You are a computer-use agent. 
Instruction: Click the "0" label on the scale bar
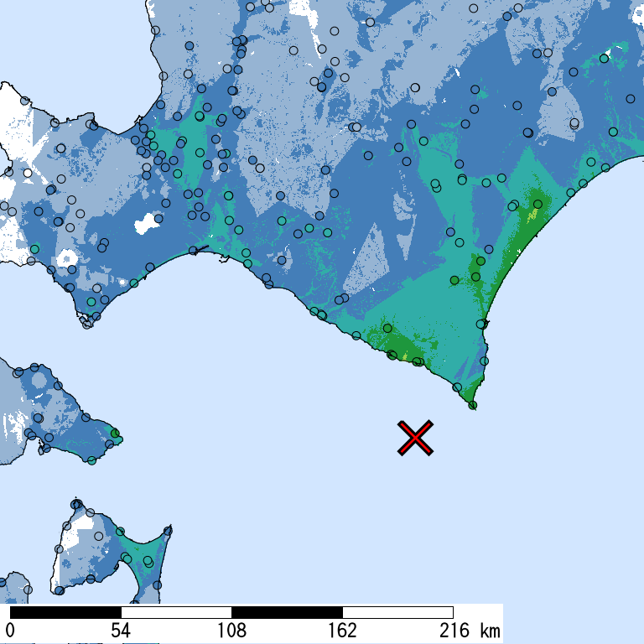pyautogui.click(x=10, y=631)
